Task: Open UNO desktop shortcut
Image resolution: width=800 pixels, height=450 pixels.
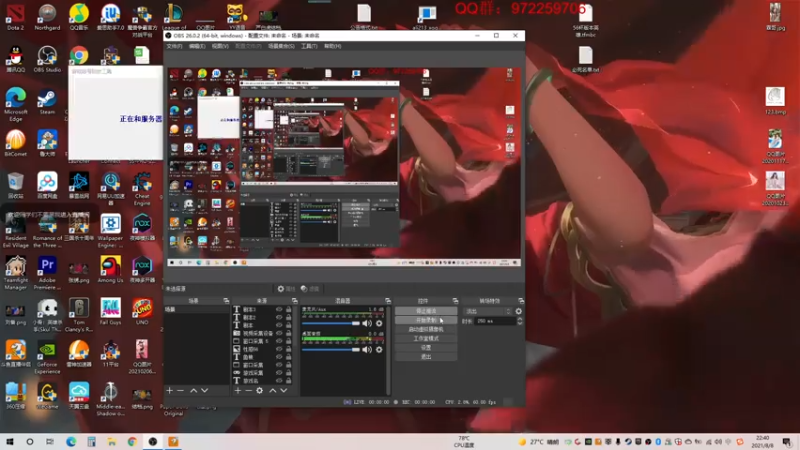Action: (x=142, y=311)
